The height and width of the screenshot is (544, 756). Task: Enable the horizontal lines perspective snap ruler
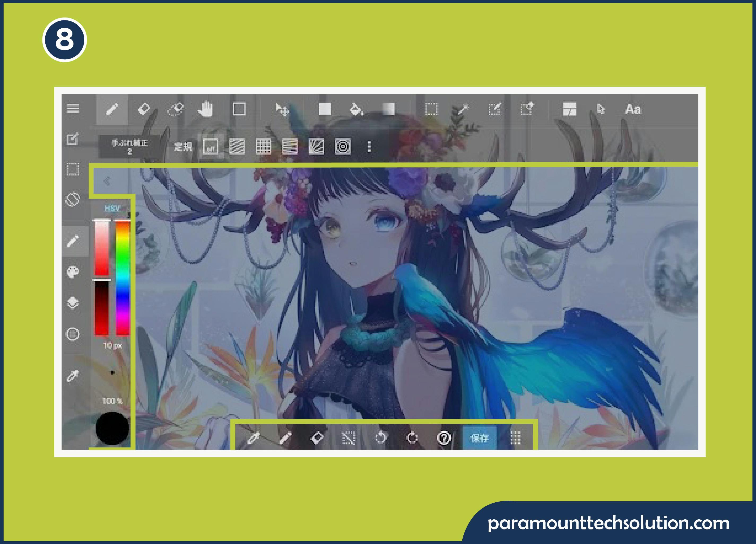click(x=290, y=146)
